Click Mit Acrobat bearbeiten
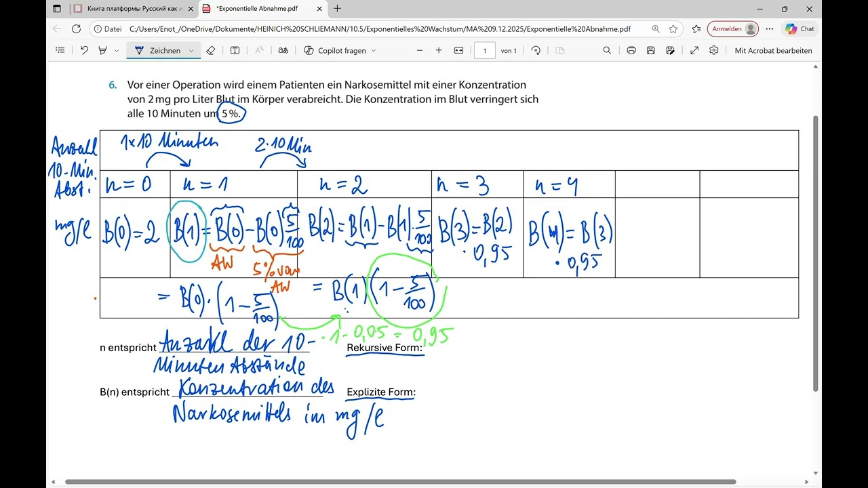This screenshot has height=488, width=868. tap(773, 50)
